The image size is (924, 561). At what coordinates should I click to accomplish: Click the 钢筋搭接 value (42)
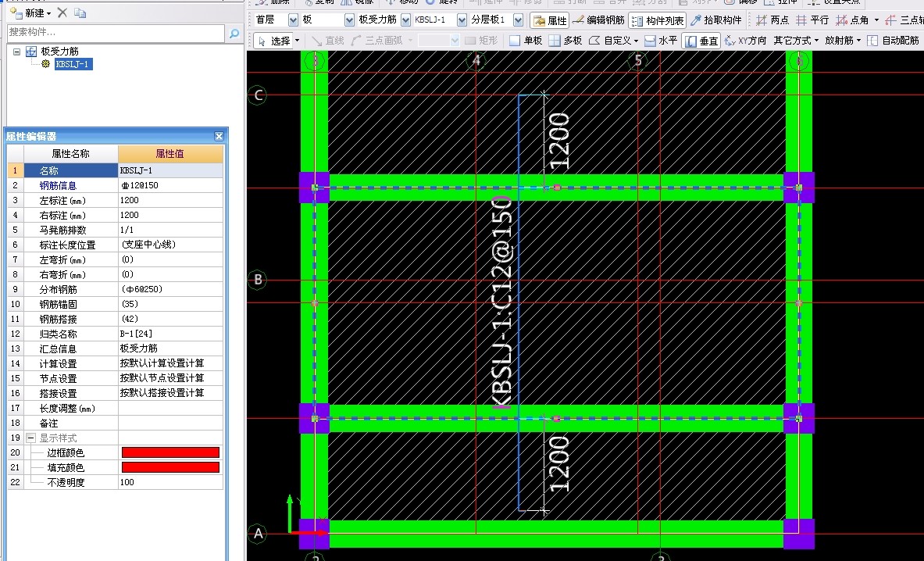click(x=171, y=319)
